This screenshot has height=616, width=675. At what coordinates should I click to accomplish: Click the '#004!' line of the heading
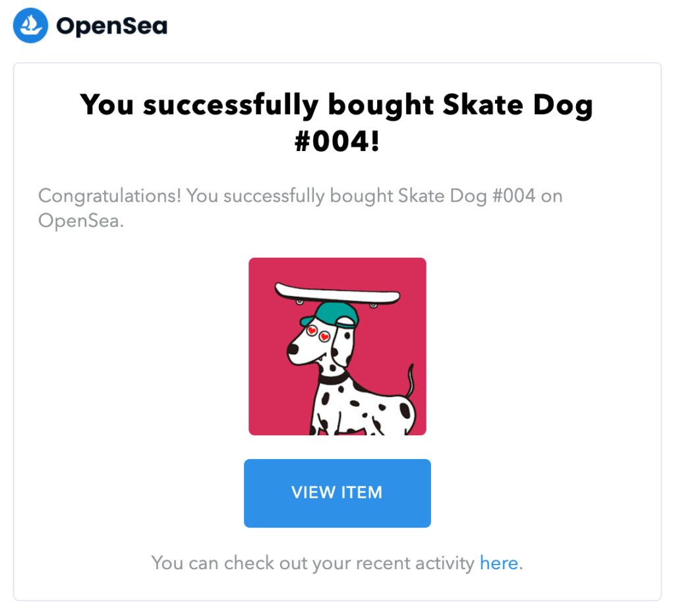pyautogui.click(x=337, y=141)
